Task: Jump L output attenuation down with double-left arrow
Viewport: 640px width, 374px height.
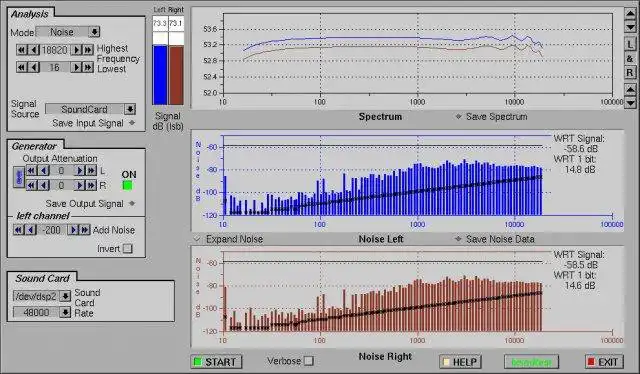Action: (31, 170)
